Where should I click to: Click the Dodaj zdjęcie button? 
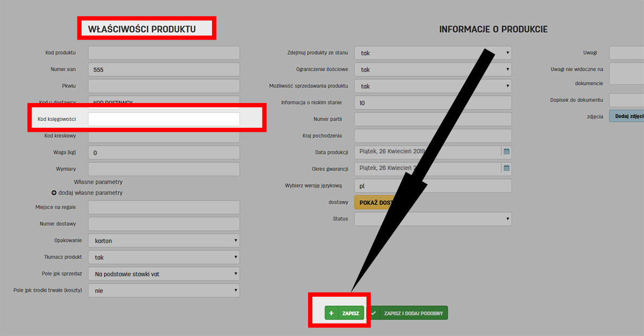tap(627, 116)
